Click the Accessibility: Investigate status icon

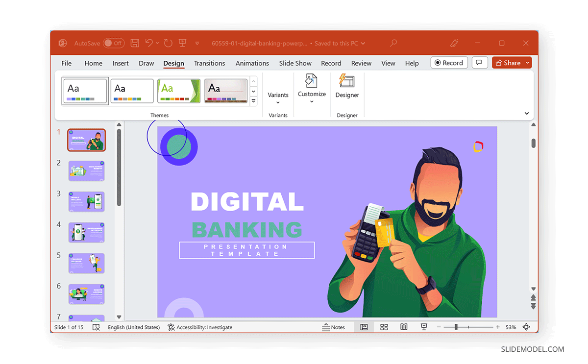pyautogui.click(x=200, y=327)
